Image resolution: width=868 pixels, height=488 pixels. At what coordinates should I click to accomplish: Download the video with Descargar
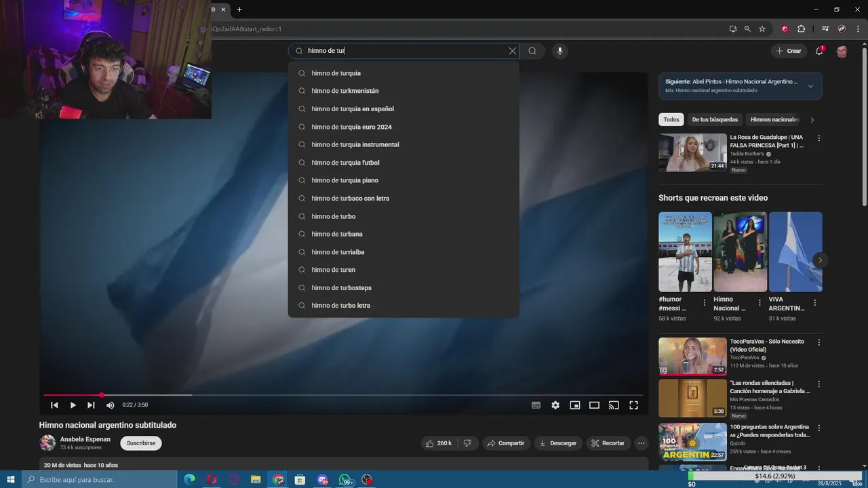point(558,443)
